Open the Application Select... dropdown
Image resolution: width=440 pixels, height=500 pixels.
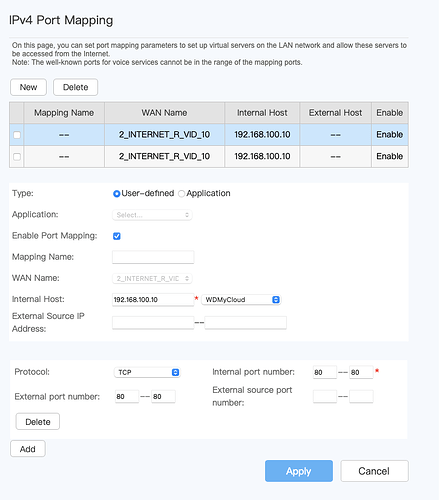(152, 215)
